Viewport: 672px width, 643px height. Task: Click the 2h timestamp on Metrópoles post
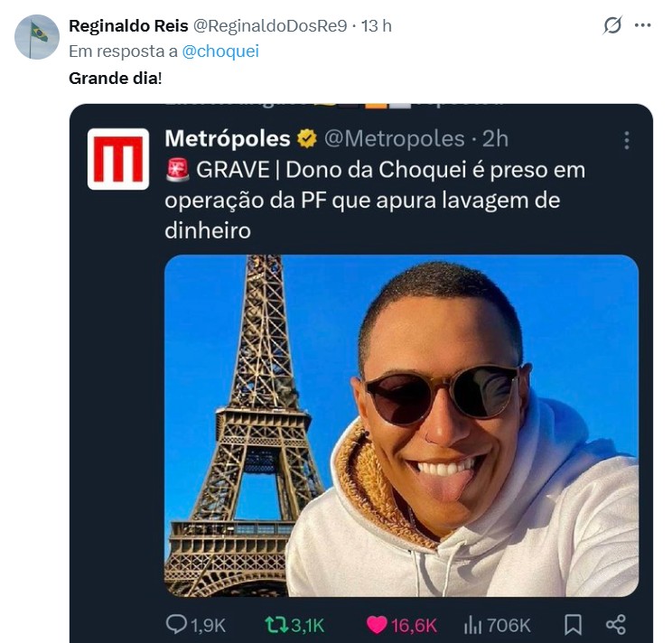(x=495, y=139)
